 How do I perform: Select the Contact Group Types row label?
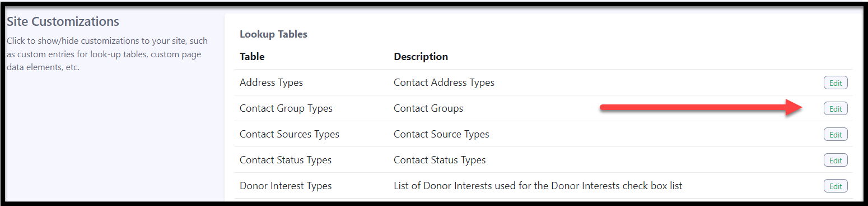[x=286, y=108]
